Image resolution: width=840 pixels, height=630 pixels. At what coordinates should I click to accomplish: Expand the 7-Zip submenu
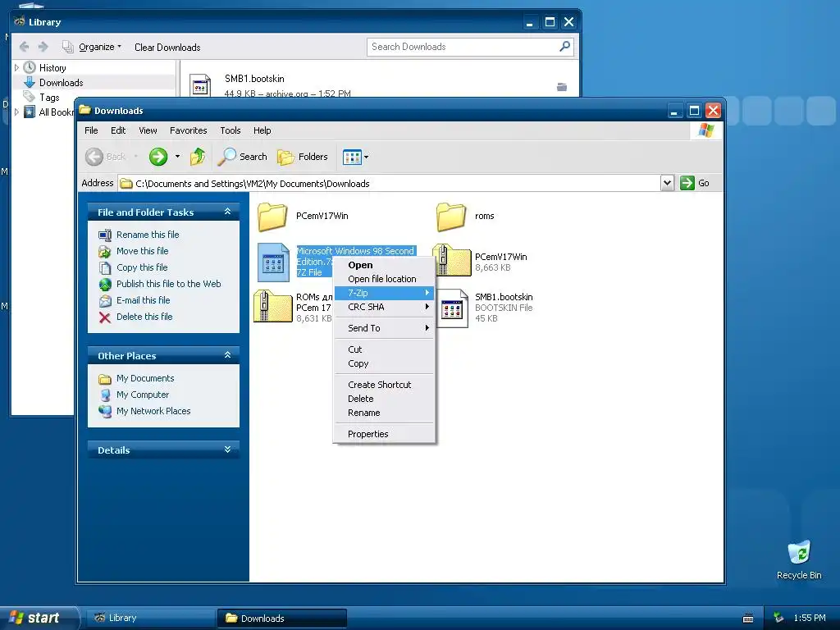coord(384,293)
